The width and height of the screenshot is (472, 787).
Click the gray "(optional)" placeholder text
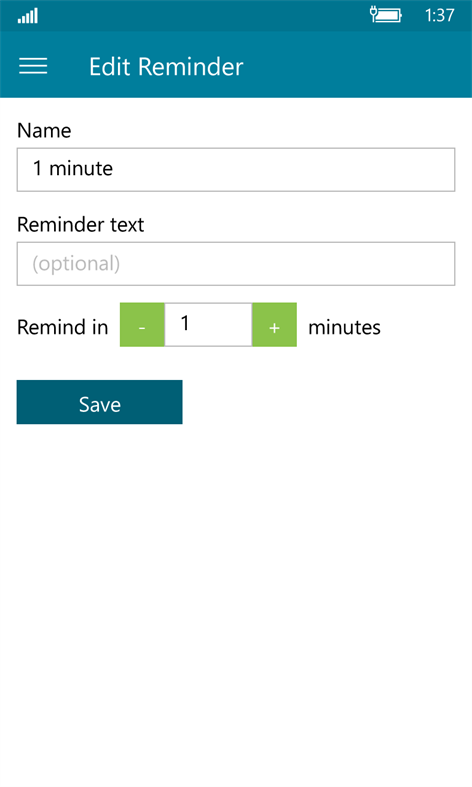[x=76, y=264]
